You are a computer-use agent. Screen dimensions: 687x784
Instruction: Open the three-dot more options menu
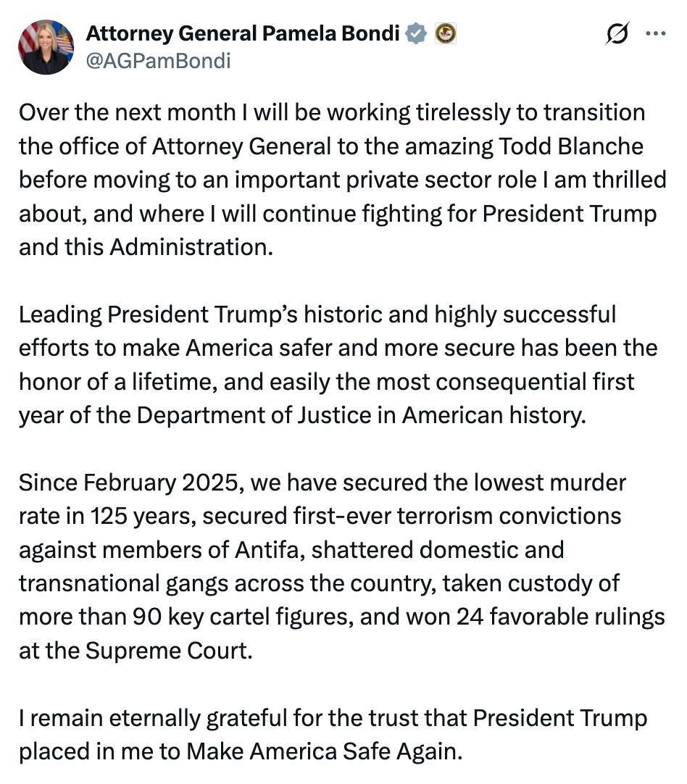[x=654, y=33]
